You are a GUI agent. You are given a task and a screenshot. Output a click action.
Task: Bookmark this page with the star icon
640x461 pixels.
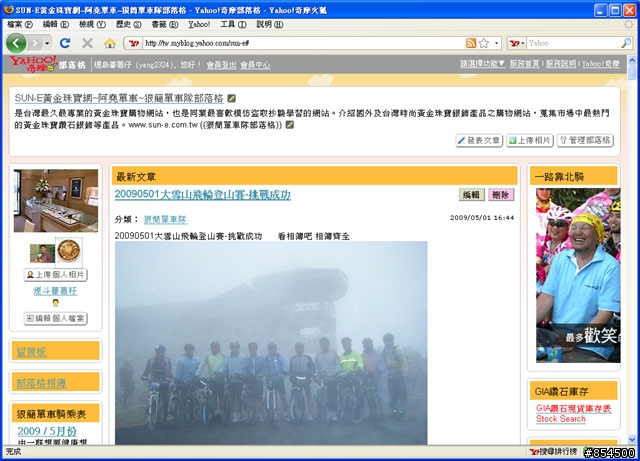pos(484,43)
